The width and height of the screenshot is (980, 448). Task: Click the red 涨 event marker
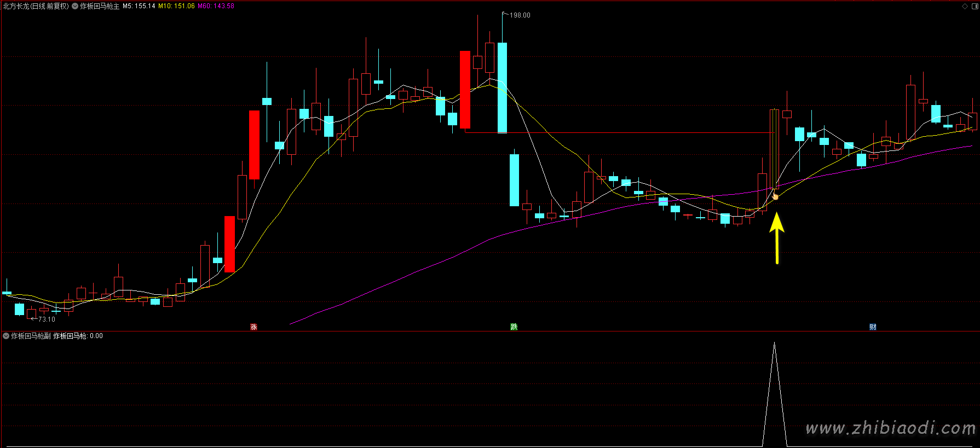click(253, 327)
